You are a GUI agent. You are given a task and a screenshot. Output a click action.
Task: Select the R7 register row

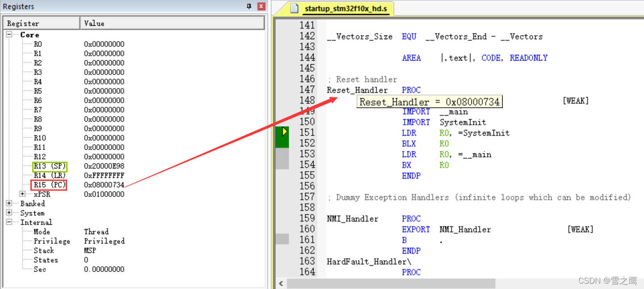134,109
